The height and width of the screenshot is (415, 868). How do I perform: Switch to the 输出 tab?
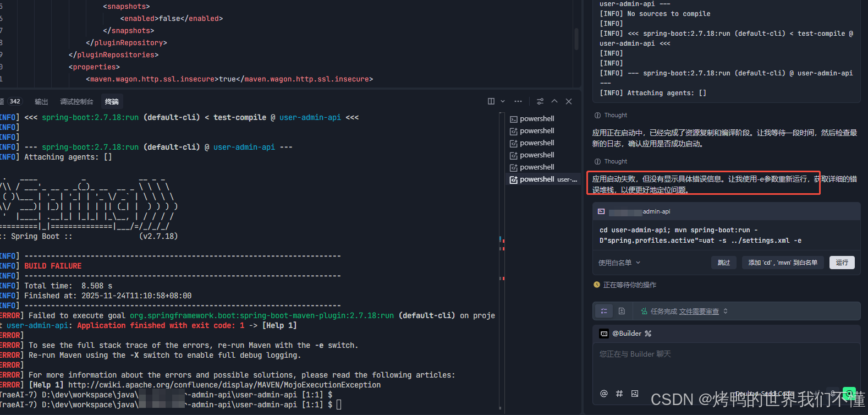coord(41,102)
